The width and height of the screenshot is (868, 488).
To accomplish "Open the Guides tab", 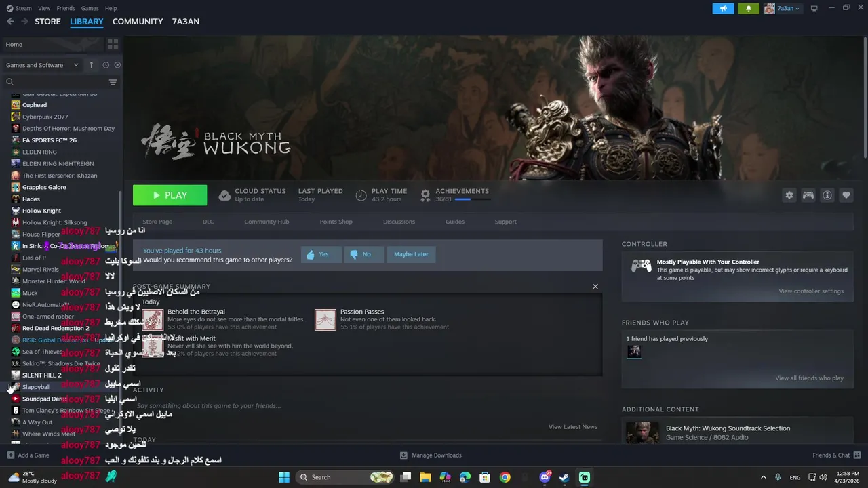I will coord(455,222).
